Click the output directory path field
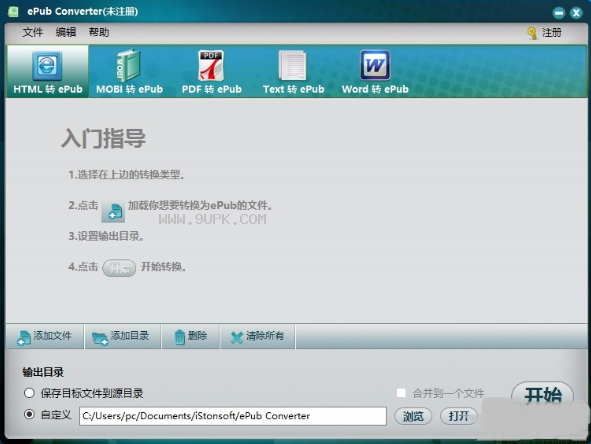591x444 pixels. [x=233, y=416]
